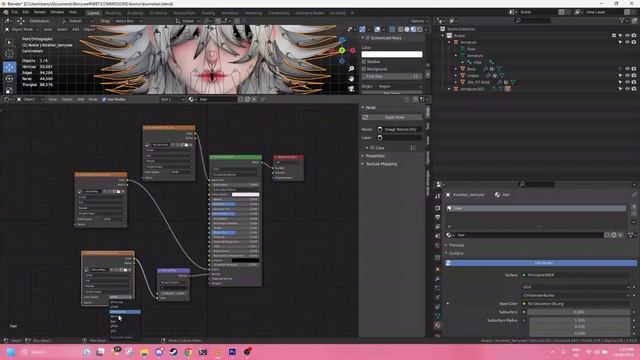Open File Explorer from the taskbar
Viewport: 640px width, 360px height.
click(144, 352)
